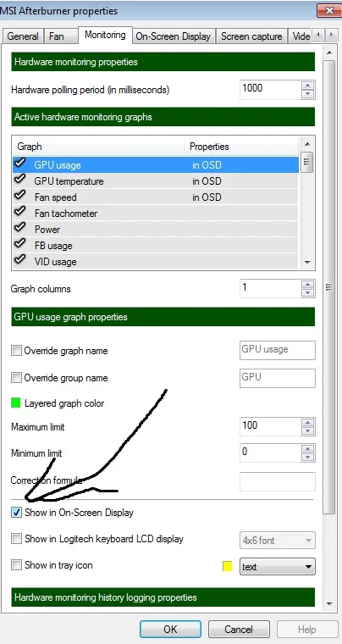Select the Monitoring tab
The width and height of the screenshot is (342, 644).
click(x=105, y=35)
